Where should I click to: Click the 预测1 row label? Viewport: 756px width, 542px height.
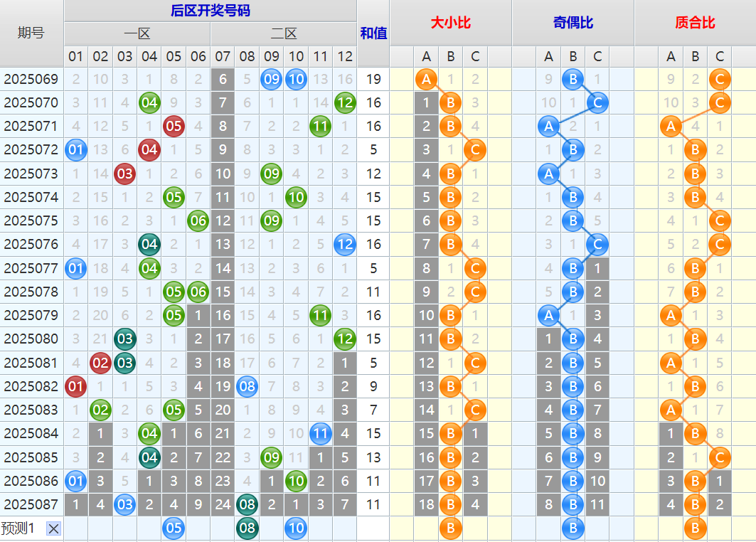click(18, 528)
